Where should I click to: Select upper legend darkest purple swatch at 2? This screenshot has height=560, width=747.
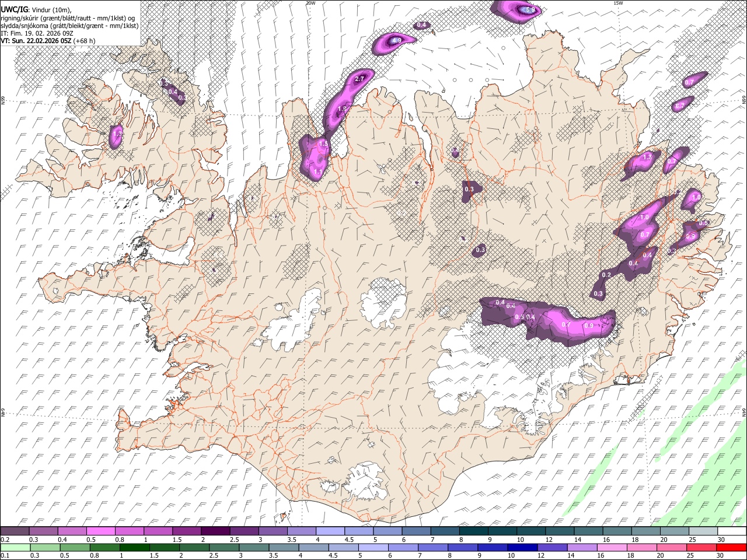tap(215, 531)
